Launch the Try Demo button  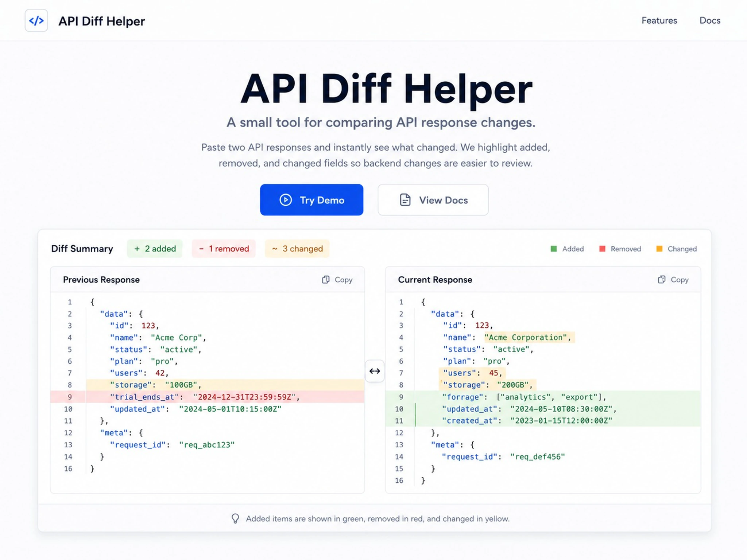[x=311, y=200]
